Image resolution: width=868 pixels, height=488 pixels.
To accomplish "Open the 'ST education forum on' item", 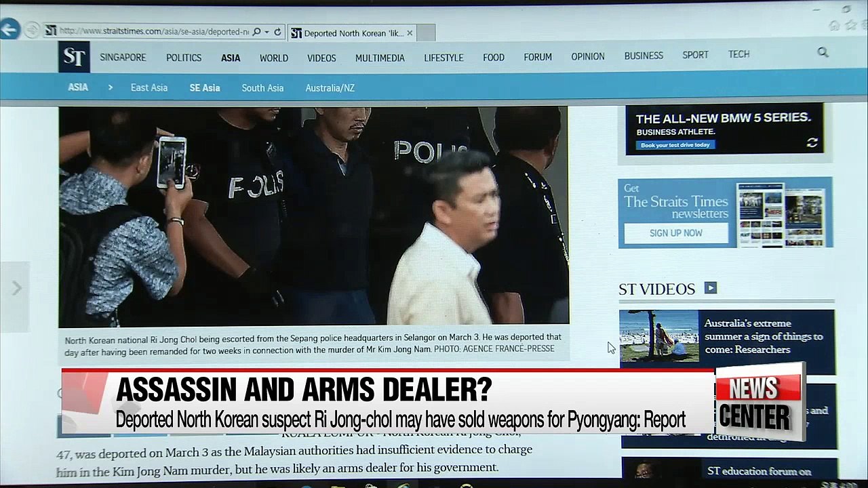I will [x=759, y=471].
